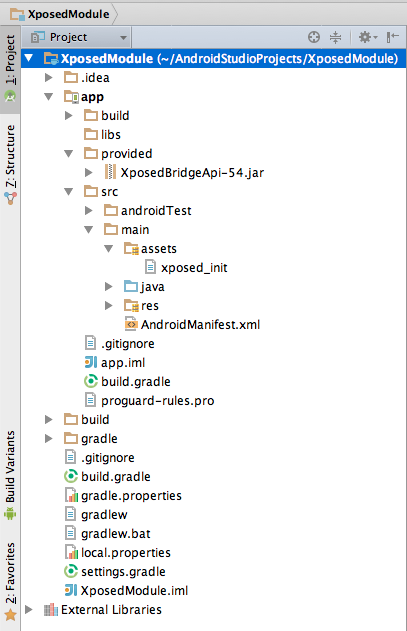407x631 pixels.
Task: Select the gradle.properties file name
Action: pyautogui.click(x=131, y=496)
